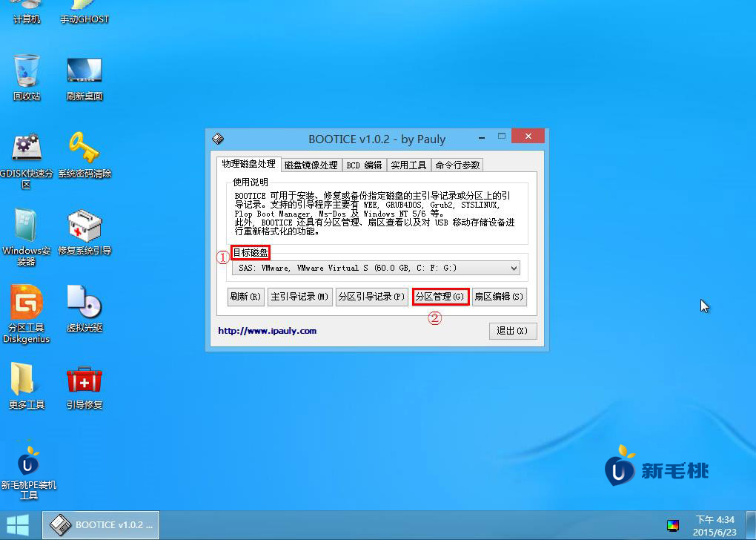Exit BOOTICE with 退出(X) button

pos(512,331)
